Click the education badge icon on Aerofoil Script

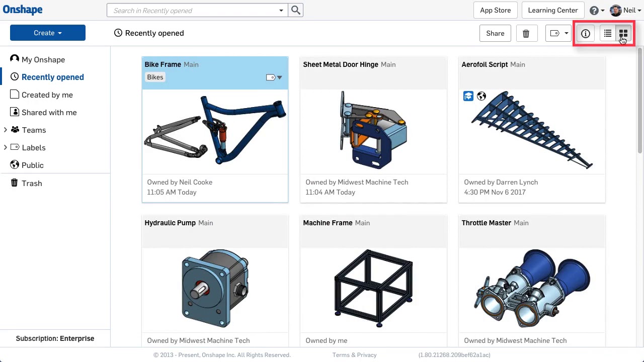pos(468,96)
